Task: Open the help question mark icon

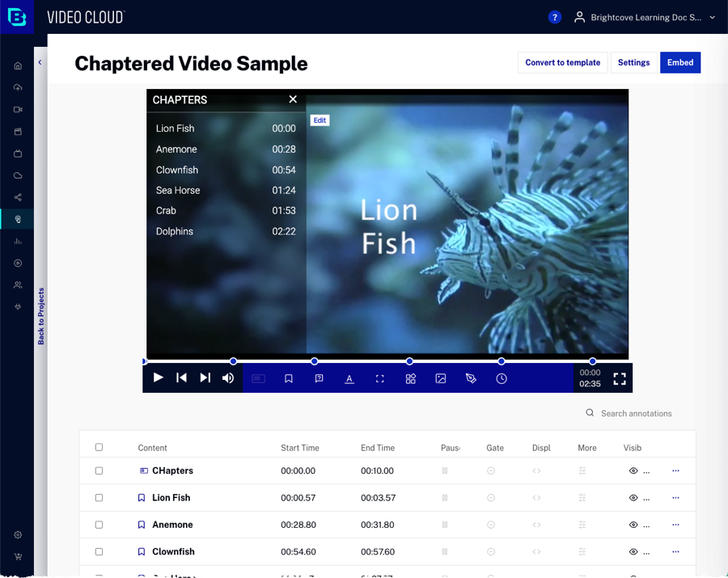Action: pyautogui.click(x=555, y=17)
